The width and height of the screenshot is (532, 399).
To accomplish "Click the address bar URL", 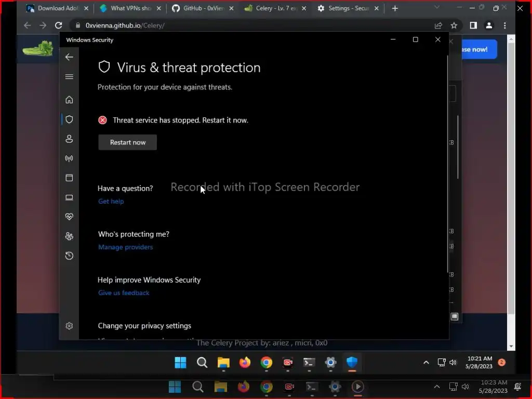I will pyautogui.click(x=125, y=25).
